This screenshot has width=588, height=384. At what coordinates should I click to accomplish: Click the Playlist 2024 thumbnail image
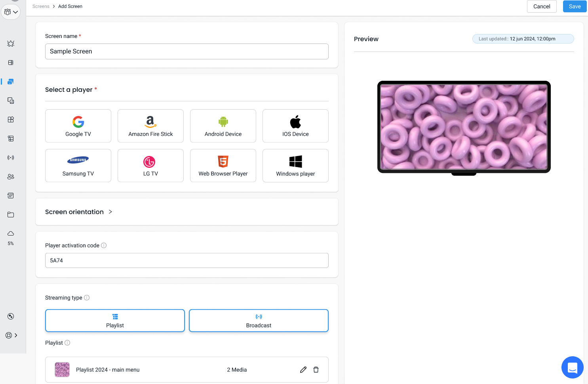point(62,369)
